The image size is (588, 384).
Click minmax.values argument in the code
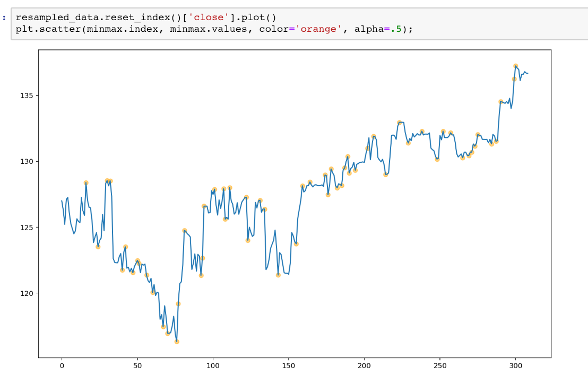click(x=209, y=29)
